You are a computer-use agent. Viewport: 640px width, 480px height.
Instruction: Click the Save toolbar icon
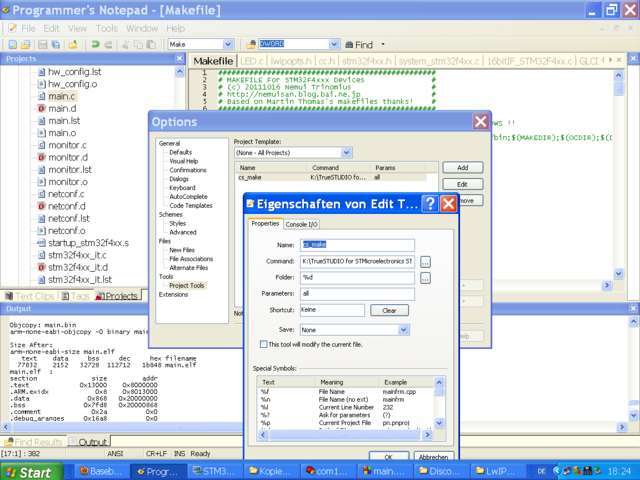(42, 44)
